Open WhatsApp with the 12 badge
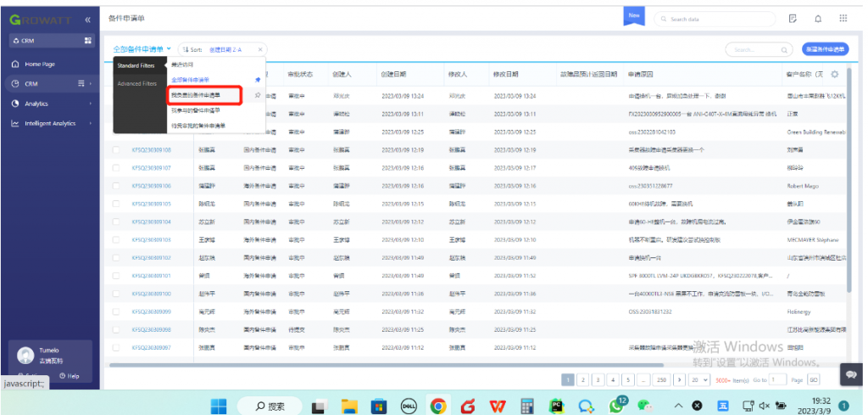The image size is (868, 415). click(617, 405)
